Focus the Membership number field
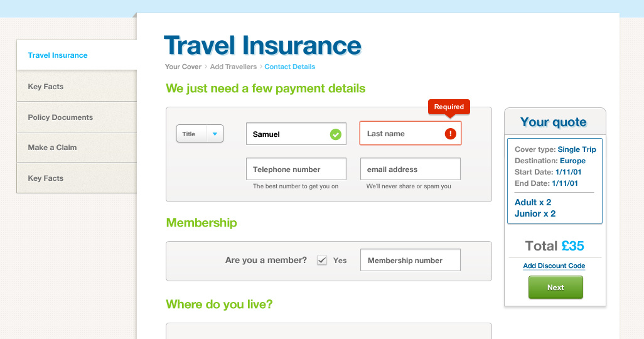The image size is (644, 339). [x=411, y=260]
